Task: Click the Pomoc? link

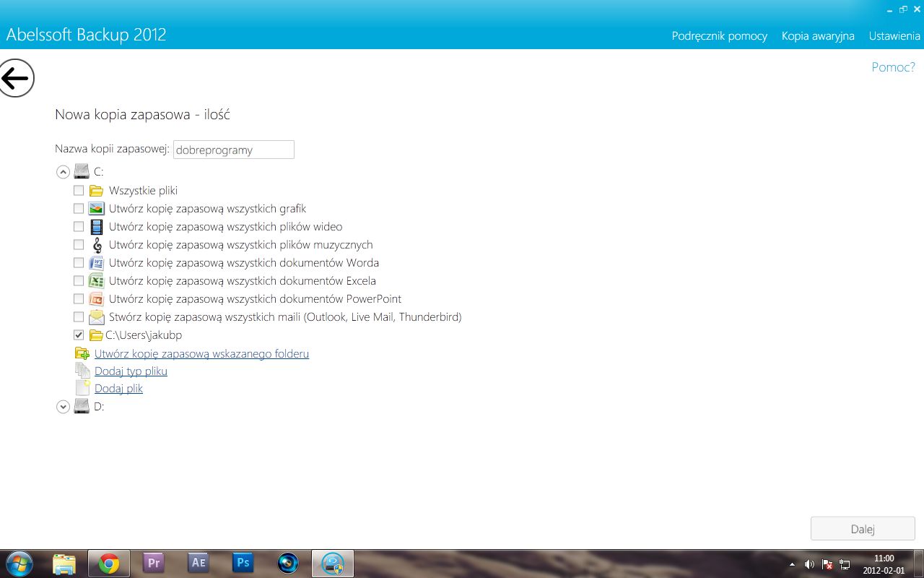Action: click(893, 67)
